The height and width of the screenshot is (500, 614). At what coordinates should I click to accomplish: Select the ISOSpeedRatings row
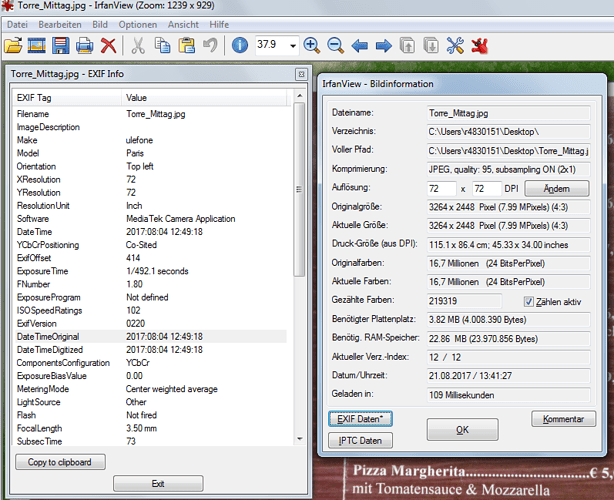click(151, 310)
